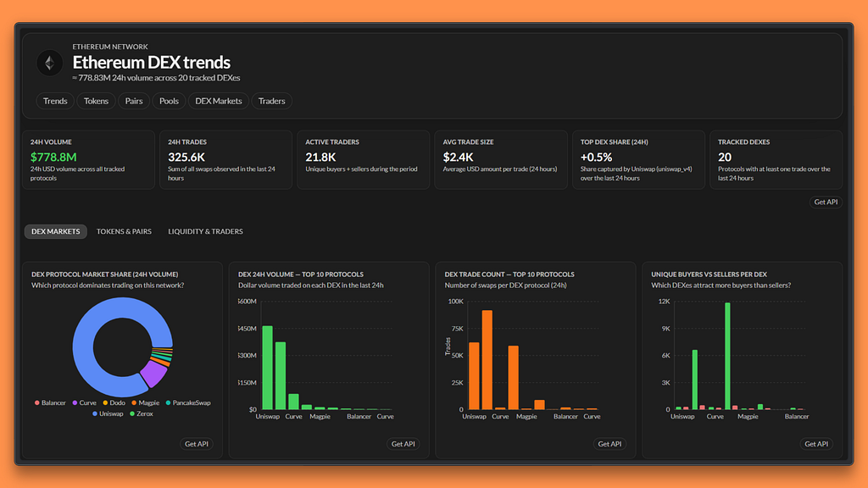Click Get API in market share card
Image resolution: width=868 pixels, height=488 pixels.
tap(197, 444)
